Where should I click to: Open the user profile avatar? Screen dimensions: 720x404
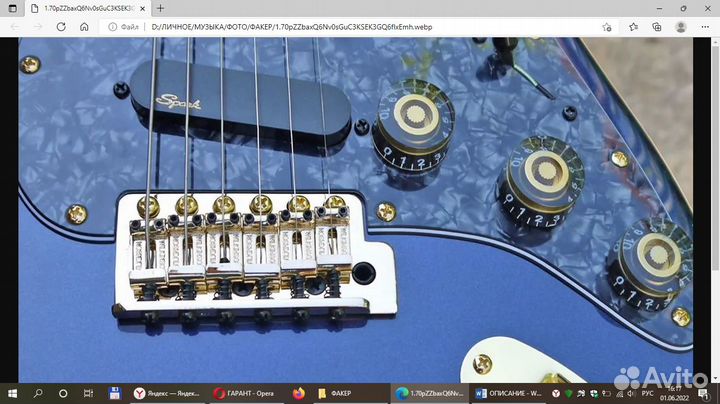click(682, 27)
